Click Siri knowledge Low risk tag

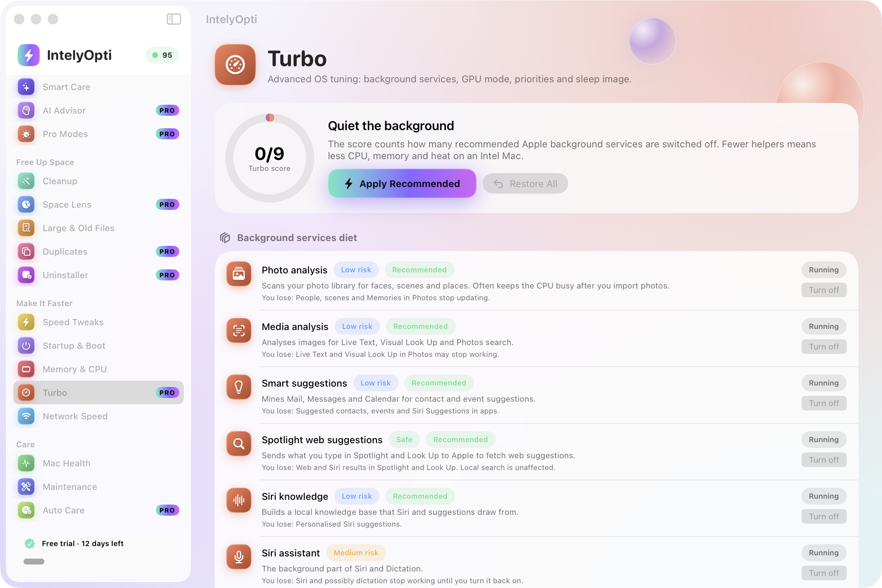356,496
